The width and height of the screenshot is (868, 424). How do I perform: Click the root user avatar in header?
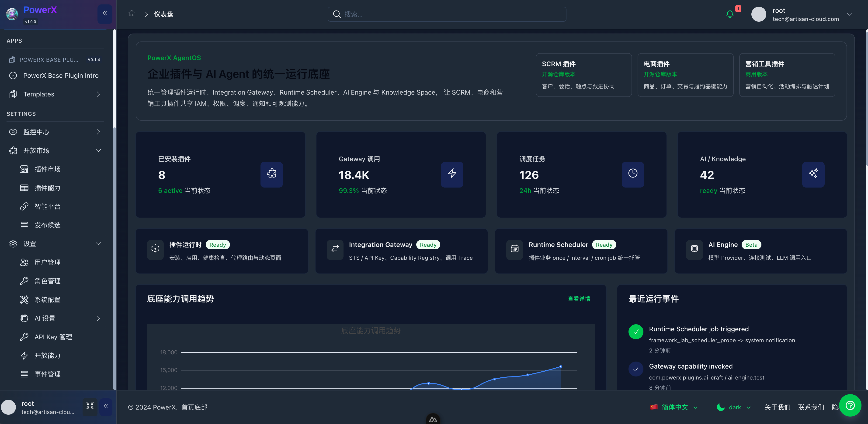coord(758,14)
